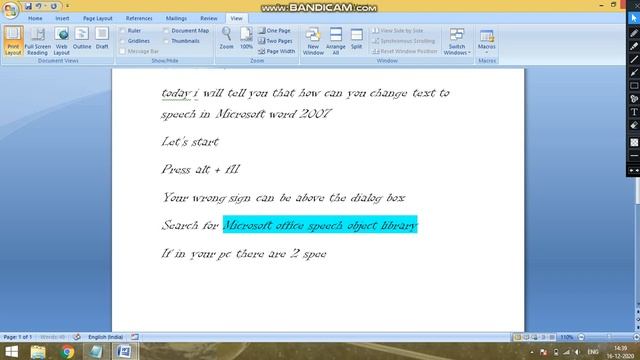Open Customize Quick Access Toolbar dropdown

pos(67,6)
